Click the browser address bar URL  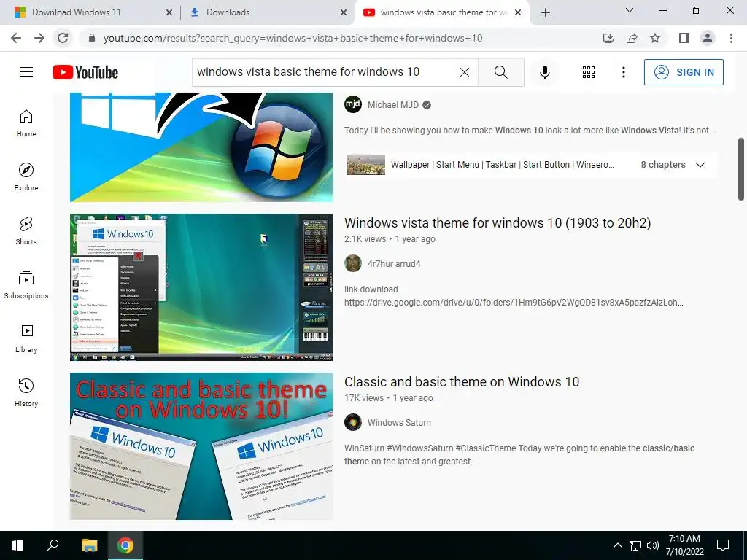point(293,38)
